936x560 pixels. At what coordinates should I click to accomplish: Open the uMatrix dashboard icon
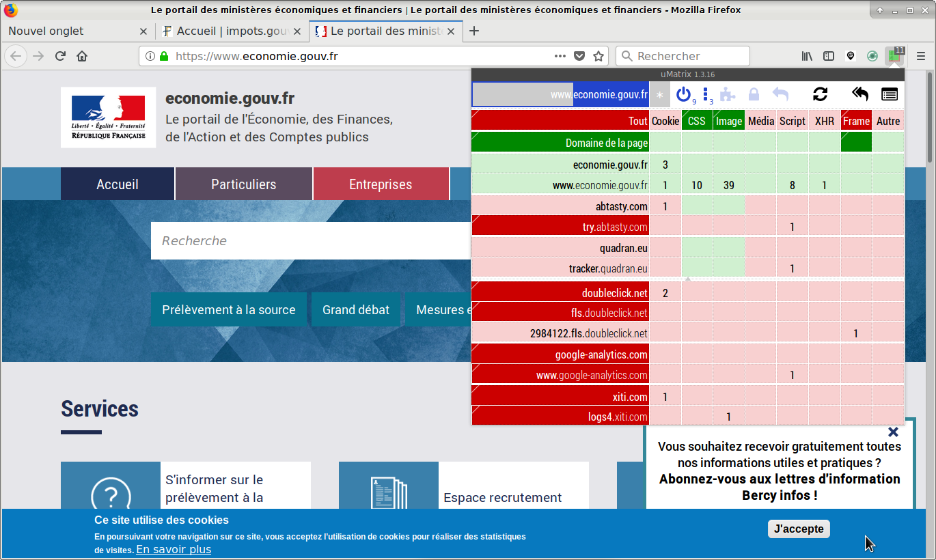(x=889, y=94)
